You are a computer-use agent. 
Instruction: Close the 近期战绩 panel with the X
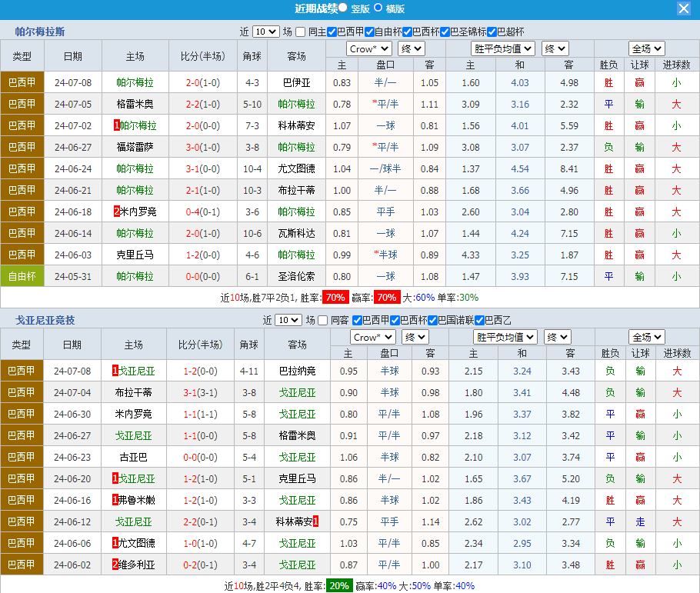click(x=683, y=8)
